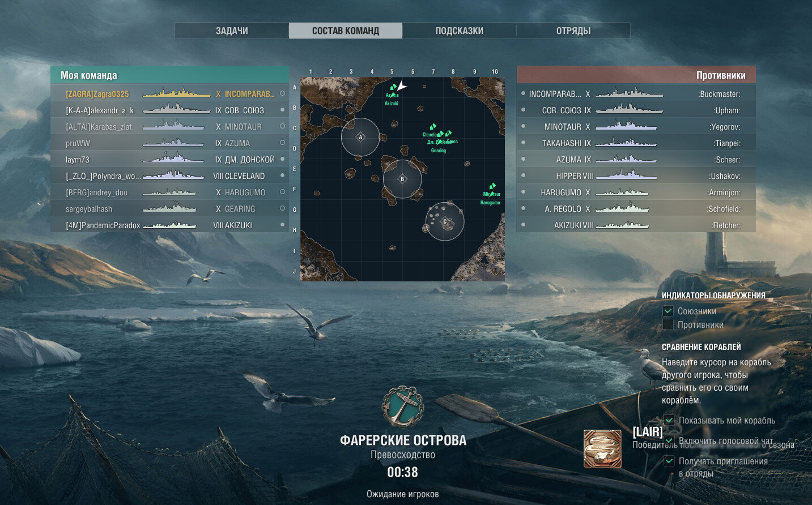Click the anchor battle mode emblem
This screenshot has width=812, height=505.
click(x=403, y=406)
